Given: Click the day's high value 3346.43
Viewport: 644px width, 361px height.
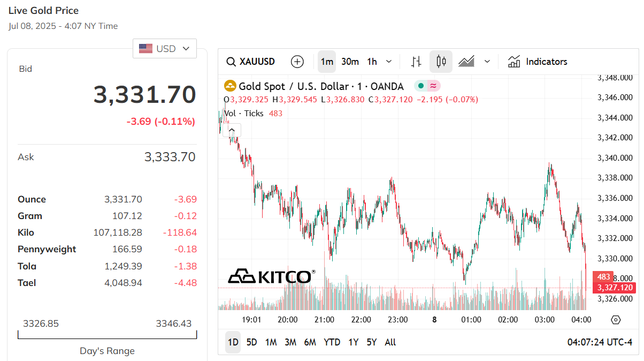Looking at the screenshot, I should click(173, 324).
